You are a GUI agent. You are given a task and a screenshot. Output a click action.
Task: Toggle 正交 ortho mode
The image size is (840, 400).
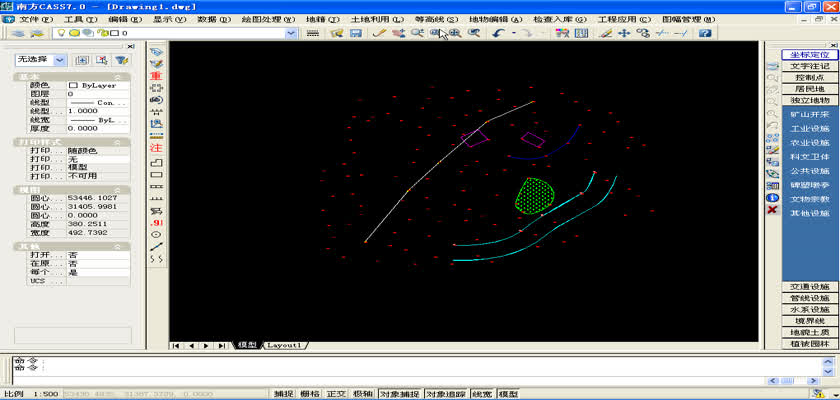coord(336,394)
